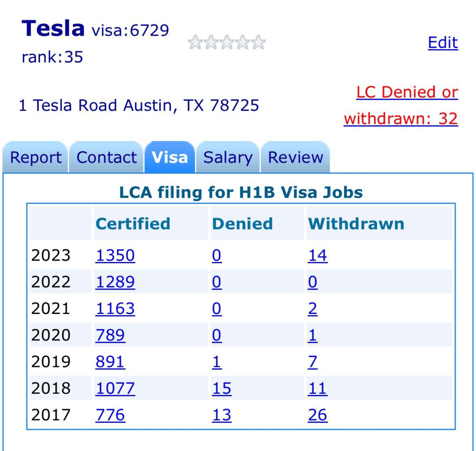Click 2022 certified filings 1289
Image resolution: width=476 pixels, height=451 pixels.
(115, 282)
